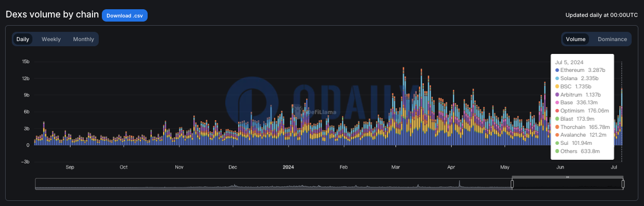The width and height of the screenshot is (644, 206).
Task: Click the Solana legend dot in tooltip
Action: [557, 78]
